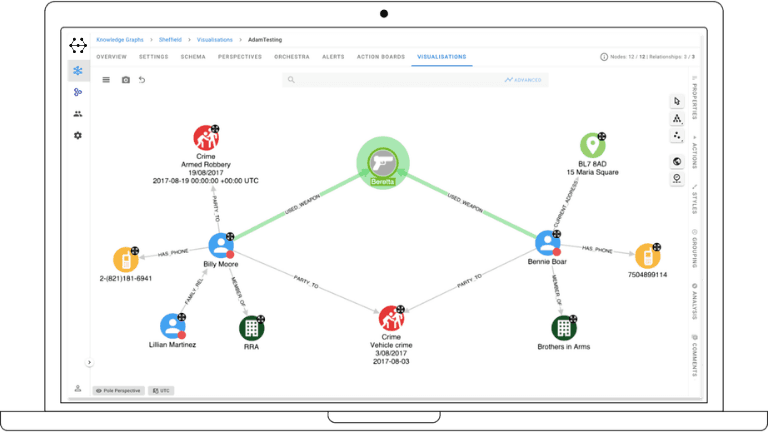The height and width of the screenshot is (432, 768).
Task: Toggle the UTC timezone button
Action: (x=161, y=390)
